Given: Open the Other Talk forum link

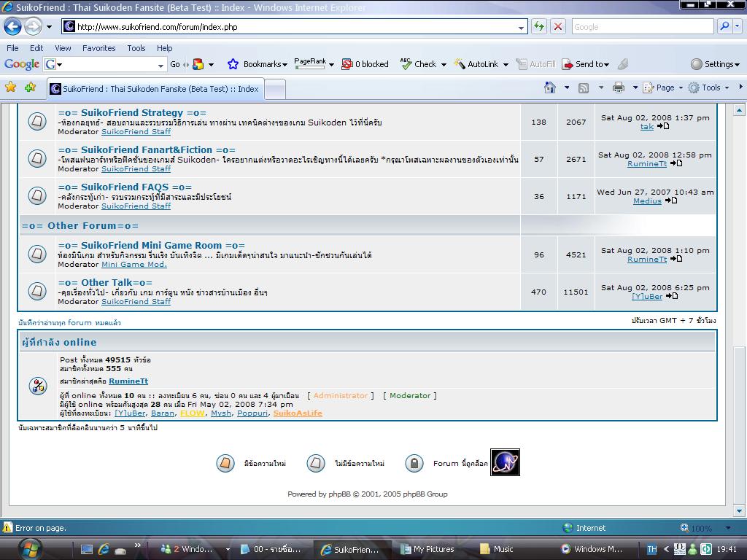Looking at the screenshot, I should [x=105, y=283].
